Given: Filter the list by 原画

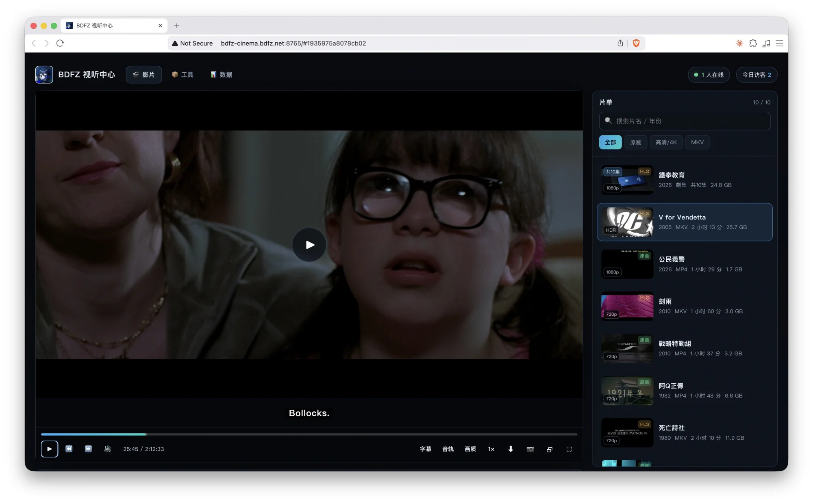Looking at the screenshot, I should 636,142.
